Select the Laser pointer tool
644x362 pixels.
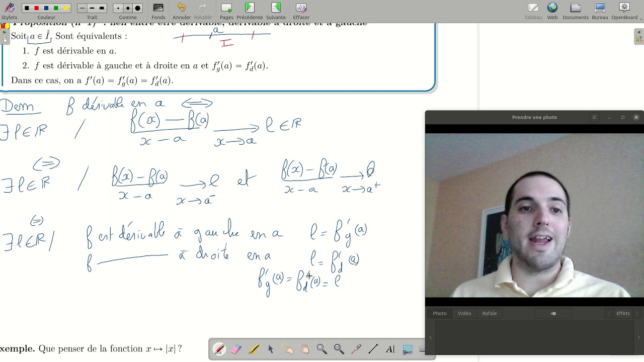coord(356,349)
